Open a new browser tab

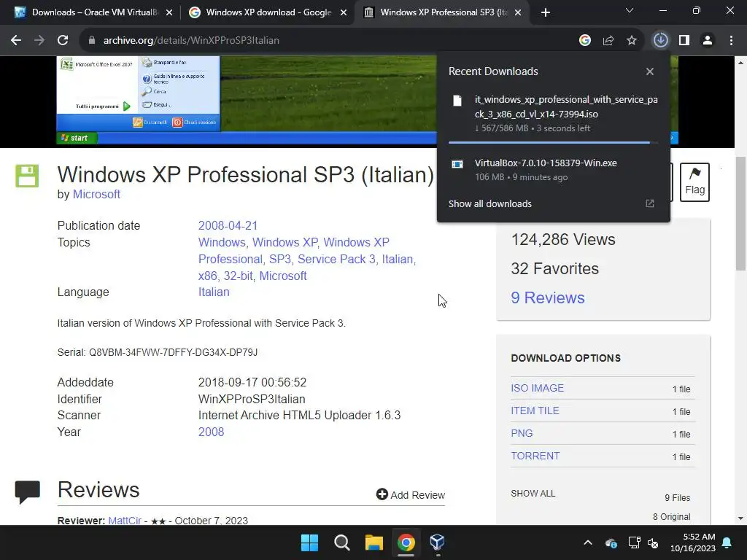point(546,12)
